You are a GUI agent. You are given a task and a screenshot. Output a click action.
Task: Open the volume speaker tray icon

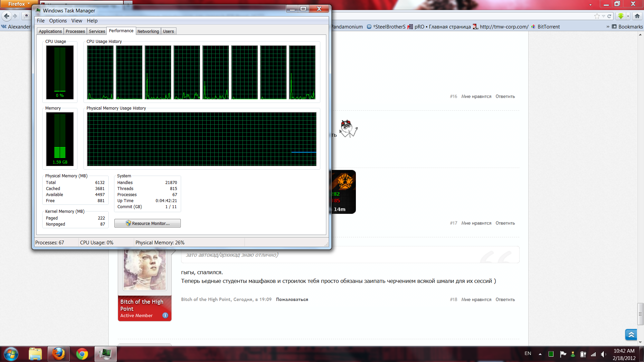(x=604, y=354)
